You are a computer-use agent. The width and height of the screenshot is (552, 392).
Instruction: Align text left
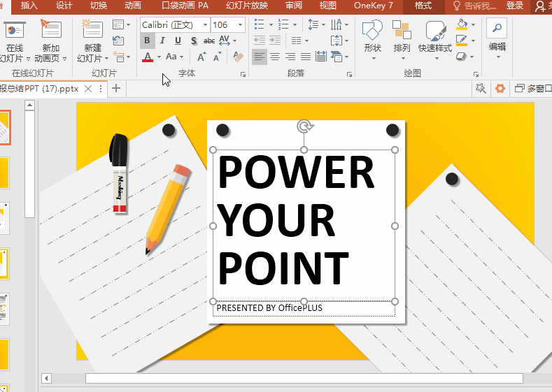260,57
